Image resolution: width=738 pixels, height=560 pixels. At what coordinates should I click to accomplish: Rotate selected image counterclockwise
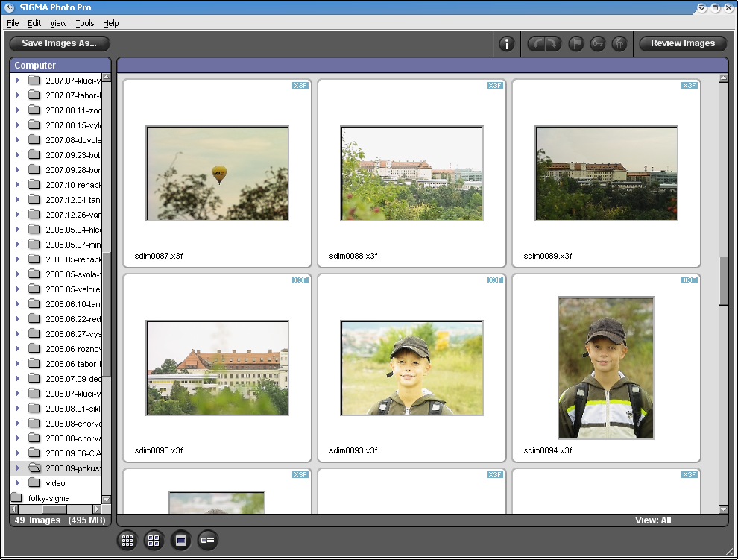click(x=536, y=44)
